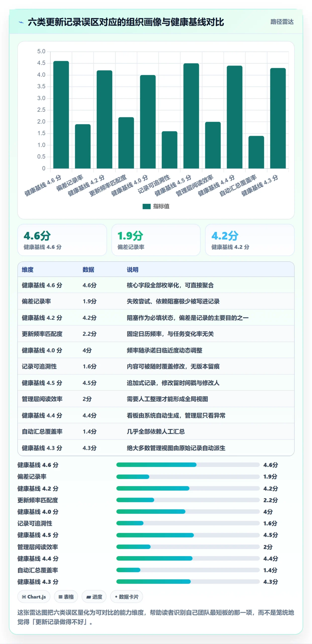Click the table cell 绝大多数管理视图由原始记录自动派生
The image size is (312, 644).
(x=176, y=448)
